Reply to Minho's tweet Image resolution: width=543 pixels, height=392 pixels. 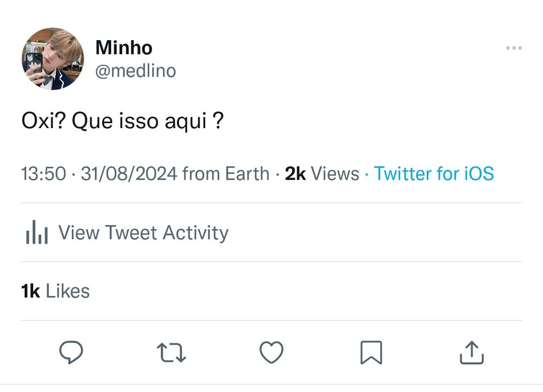(x=71, y=353)
